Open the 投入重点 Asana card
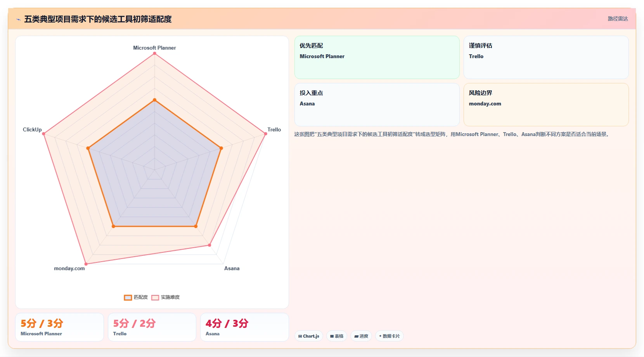Screen dimensions: 644x357 click(377, 105)
